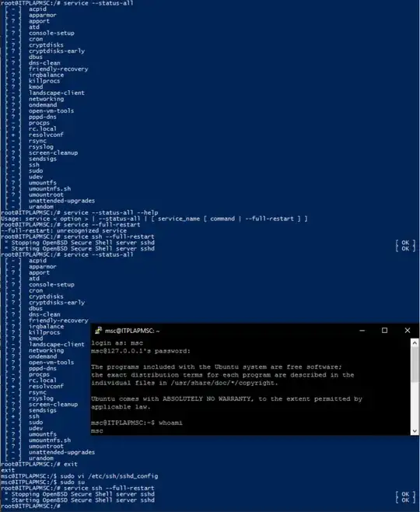Screen dimensions: 420x512
Task: Click the PuTTY vertical scrollbar thumb
Action: point(415,363)
